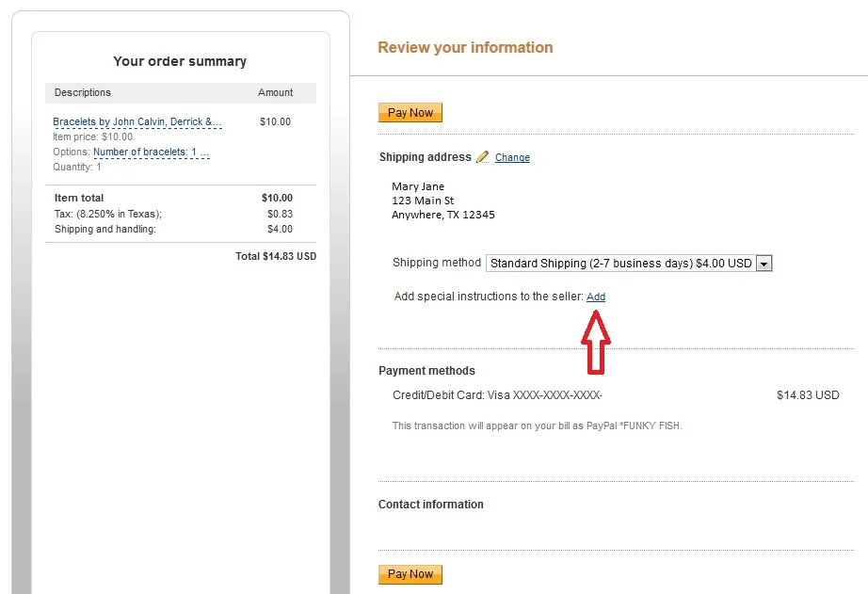The image size is (868, 594).
Task: Select the Standard Shipping method combo box
Action: (x=628, y=264)
